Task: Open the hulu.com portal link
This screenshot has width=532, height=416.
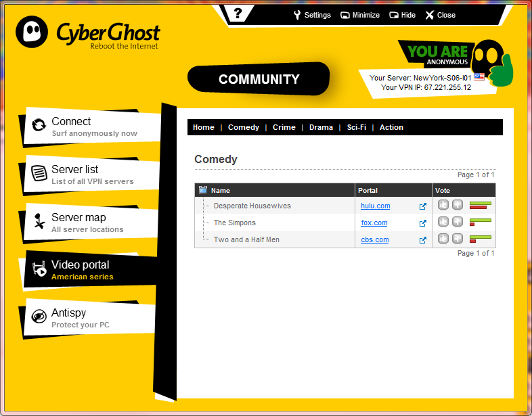Action: pos(375,206)
